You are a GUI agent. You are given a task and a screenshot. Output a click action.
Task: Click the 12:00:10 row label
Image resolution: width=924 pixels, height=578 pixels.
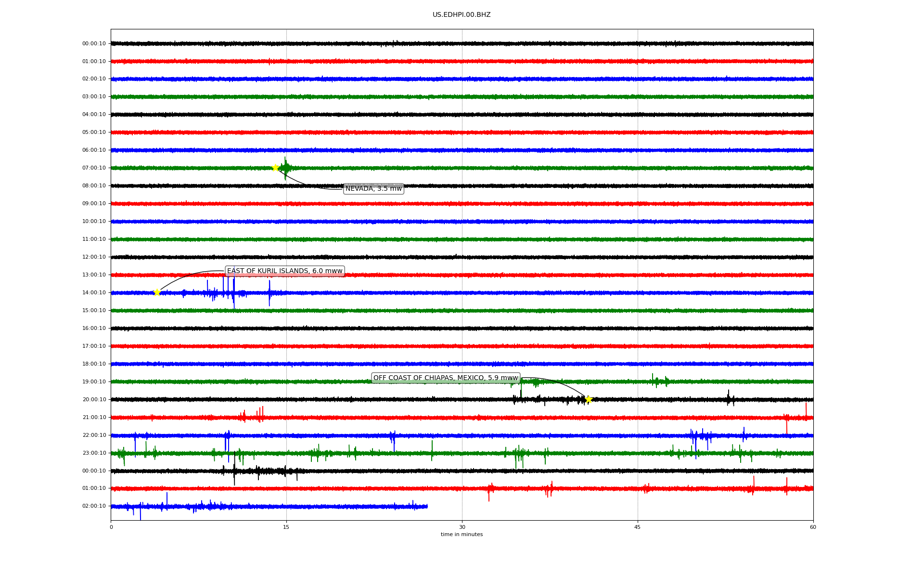tap(94, 257)
